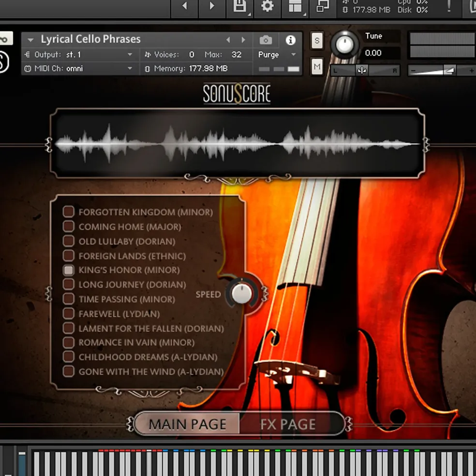Solo the instrument with S button
Viewport: 476px width, 476px height.
click(317, 41)
